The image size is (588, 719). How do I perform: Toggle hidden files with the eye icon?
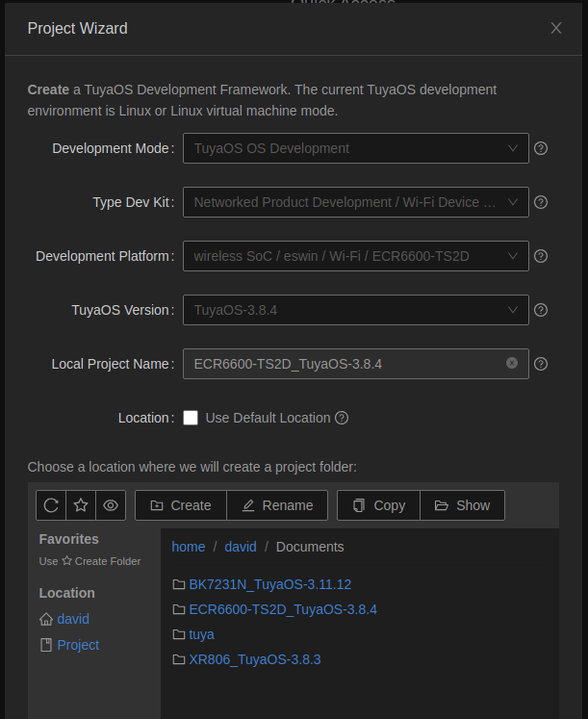pyautogui.click(x=111, y=505)
